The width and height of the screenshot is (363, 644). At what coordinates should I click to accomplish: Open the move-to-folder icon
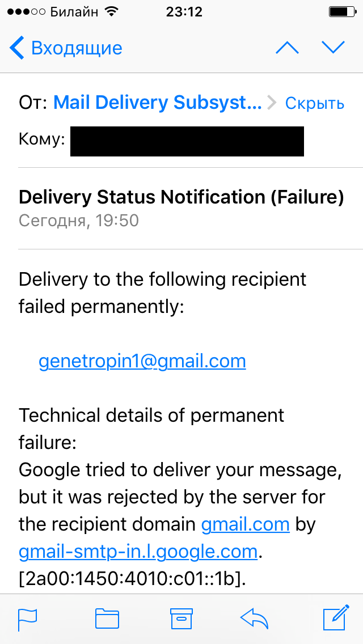(107, 618)
